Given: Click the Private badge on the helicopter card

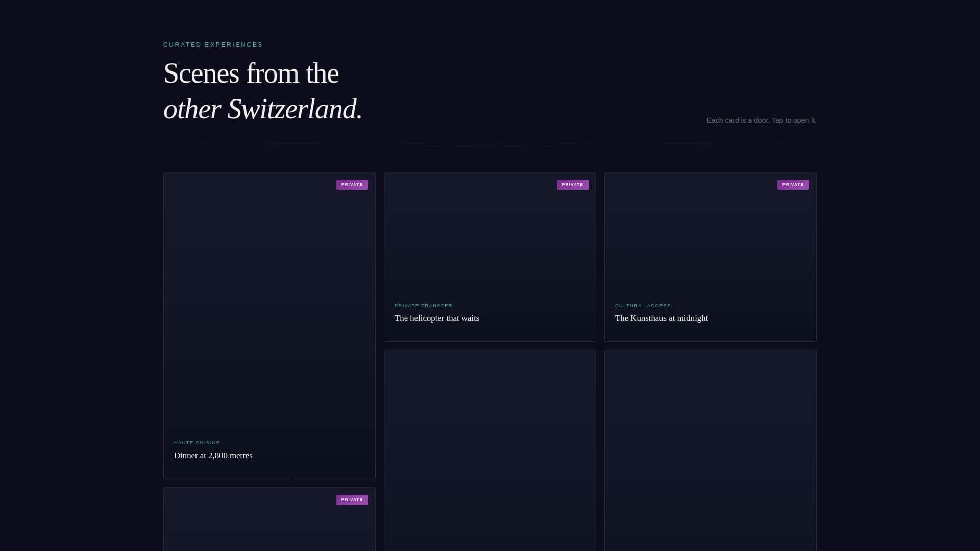Looking at the screenshot, I should click(572, 185).
